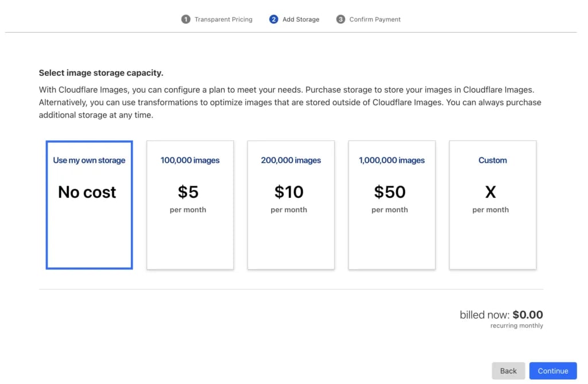Click the $50 price text
The height and width of the screenshot is (384, 588).
click(x=390, y=192)
